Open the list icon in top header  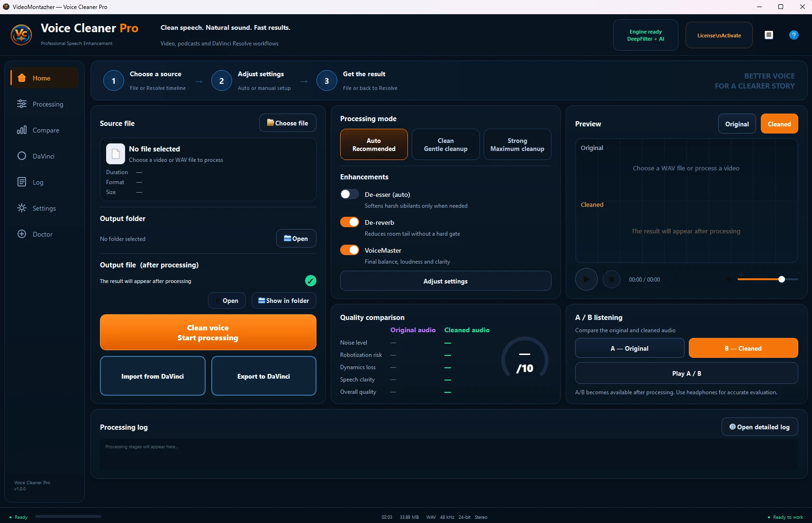click(x=769, y=35)
